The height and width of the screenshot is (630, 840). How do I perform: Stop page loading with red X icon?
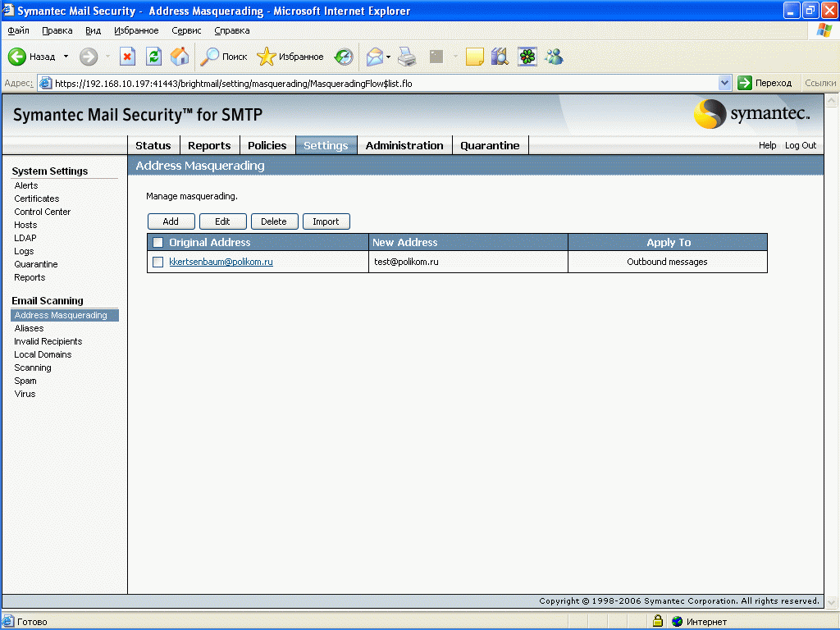coord(127,57)
